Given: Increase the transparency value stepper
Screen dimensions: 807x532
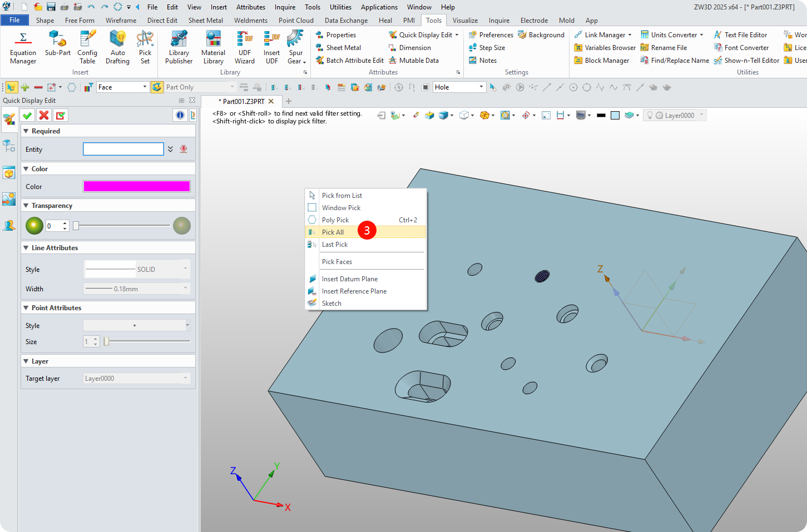Looking at the screenshot, I should (x=65, y=223).
